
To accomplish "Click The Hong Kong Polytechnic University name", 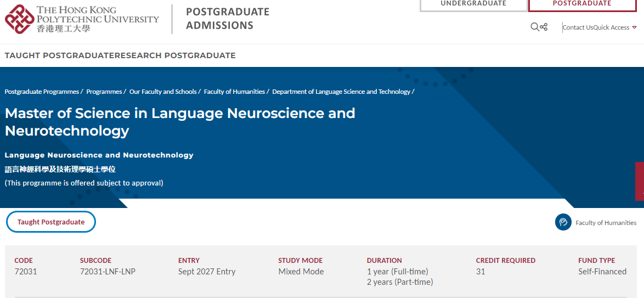I will point(98,14).
